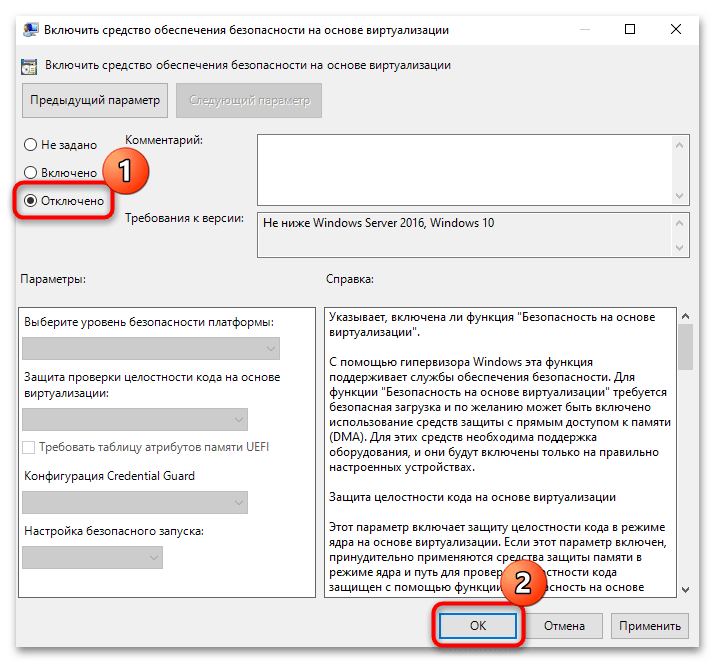The image size is (715, 663).
Task: Select the 'Отключено' radio button
Action: (x=31, y=201)
